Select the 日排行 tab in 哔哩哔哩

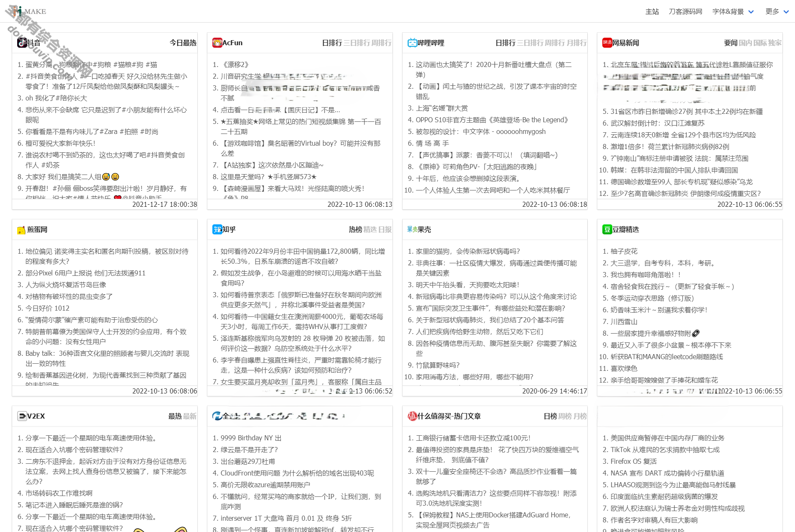coord(505,43)
